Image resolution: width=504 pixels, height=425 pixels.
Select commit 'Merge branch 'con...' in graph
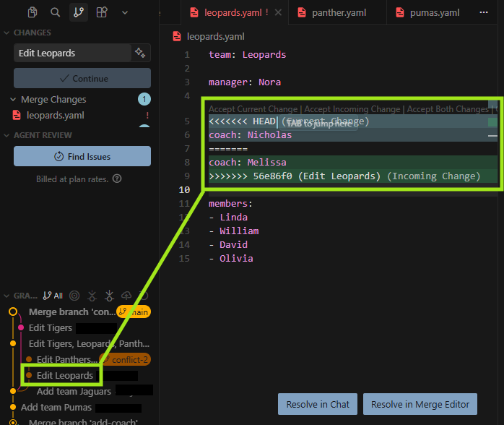[x=72, y=312]
